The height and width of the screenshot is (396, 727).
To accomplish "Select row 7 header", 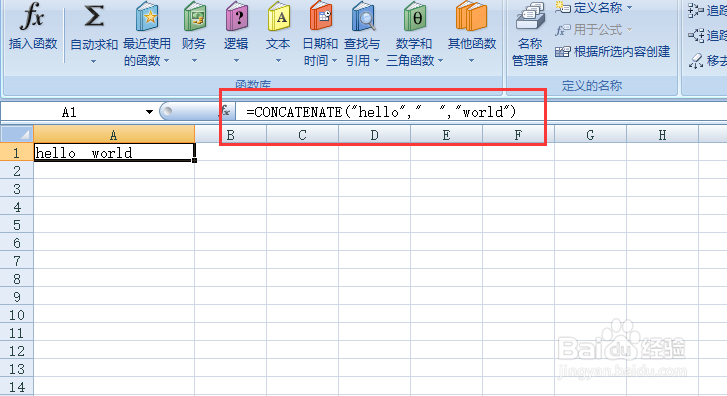I will [x=17, y=261].
